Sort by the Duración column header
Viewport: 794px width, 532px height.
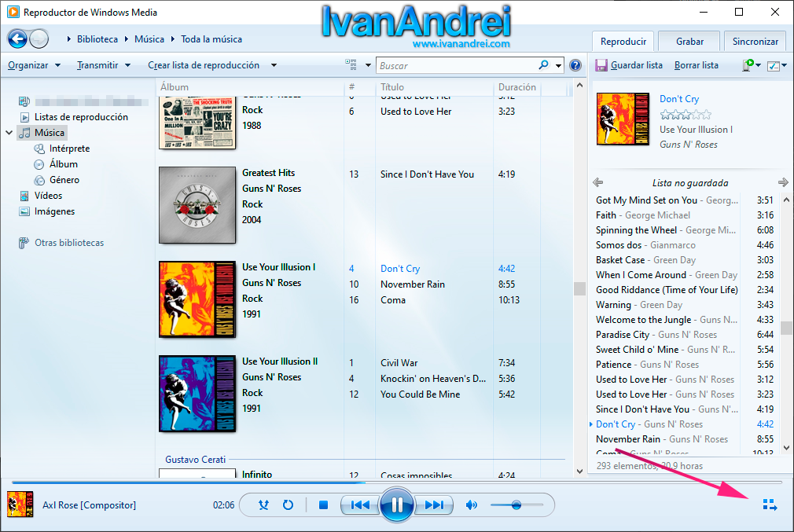coord(517,87)
